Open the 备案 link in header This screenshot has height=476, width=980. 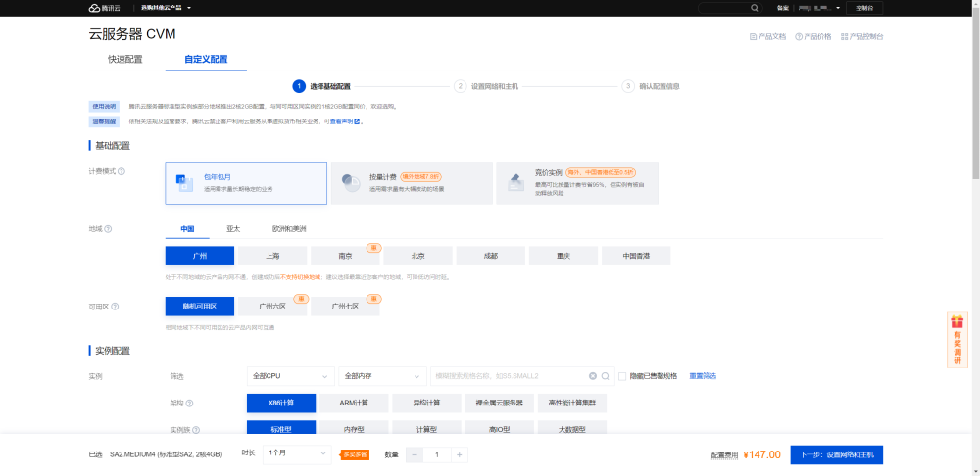(782, 8)
